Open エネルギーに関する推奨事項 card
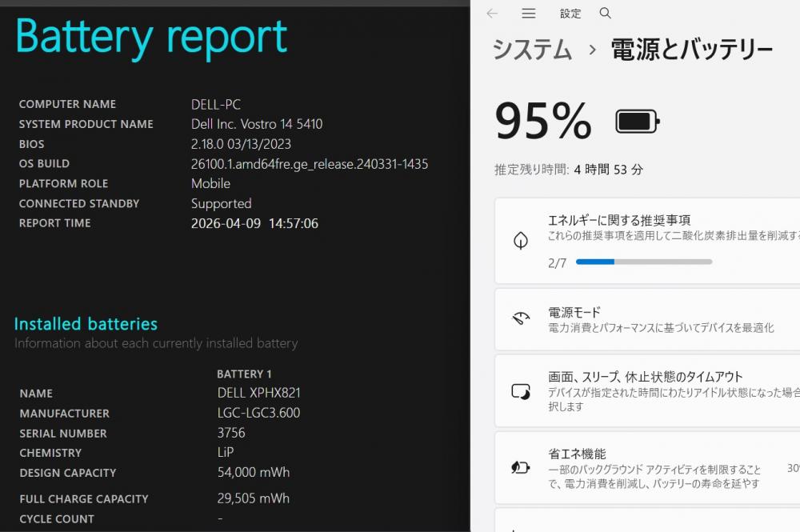The height and width of the screenshot is (532, 800). [647, 241]
